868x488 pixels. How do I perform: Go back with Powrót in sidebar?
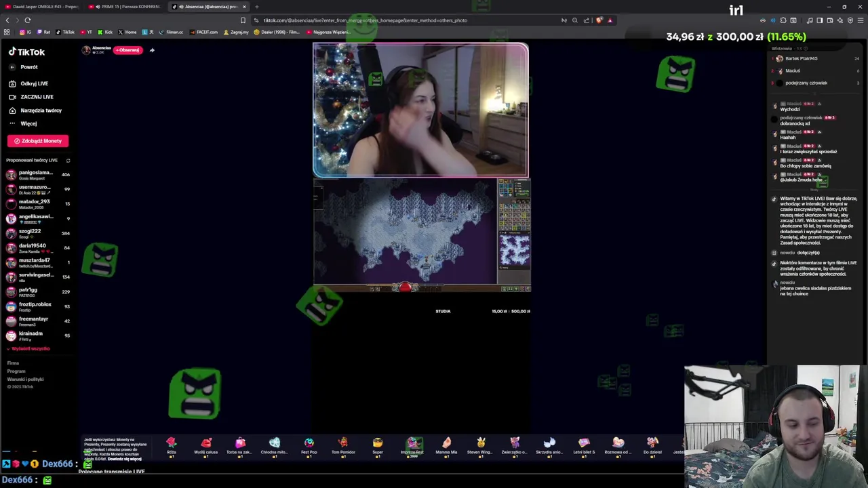coord(24,67)
